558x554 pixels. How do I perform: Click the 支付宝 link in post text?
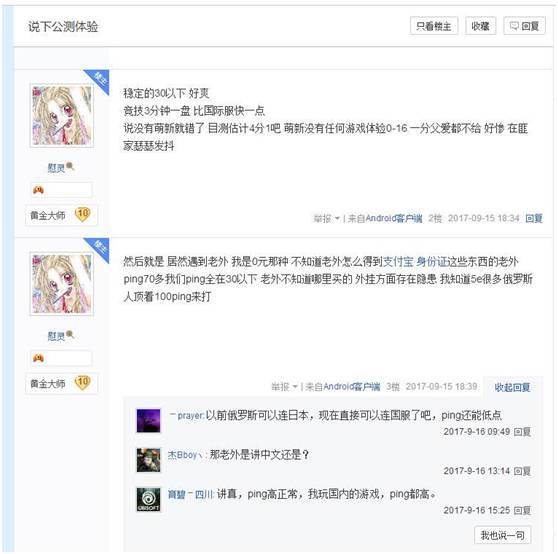[x=398, y=262]
